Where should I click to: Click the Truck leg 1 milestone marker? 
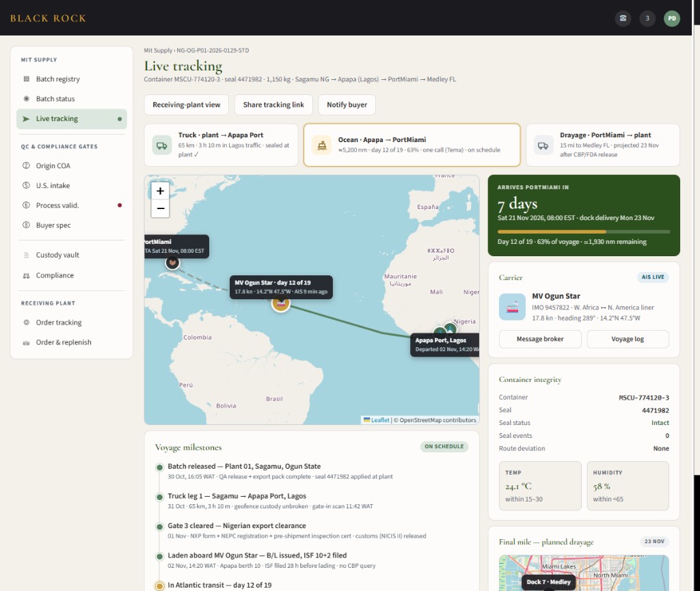(x=159, y=497)
